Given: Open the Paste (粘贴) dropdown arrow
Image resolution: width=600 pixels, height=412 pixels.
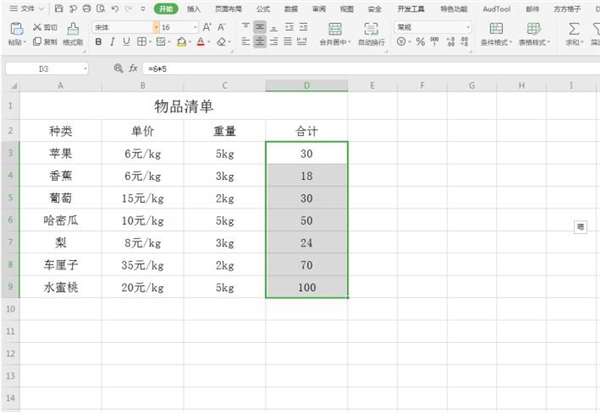Looking at the screenshot, I should pyautogui.click(x=24, y=42).
